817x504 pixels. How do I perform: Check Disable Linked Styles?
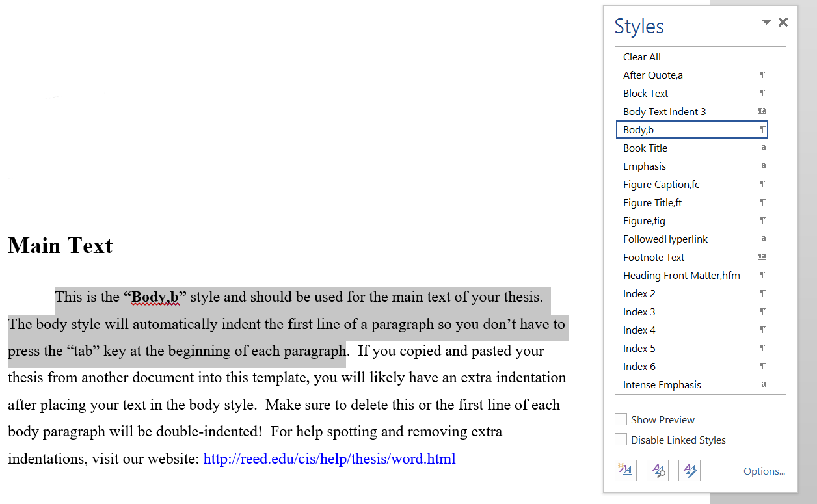(621, 439)
